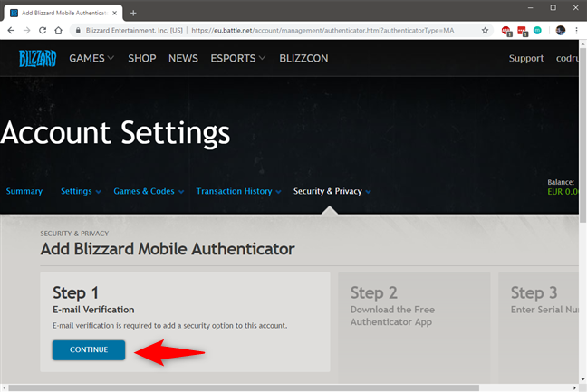Click the secure padlock site info icon
The width and height of the screenshot is (587, 392).
tap(78, 30)
